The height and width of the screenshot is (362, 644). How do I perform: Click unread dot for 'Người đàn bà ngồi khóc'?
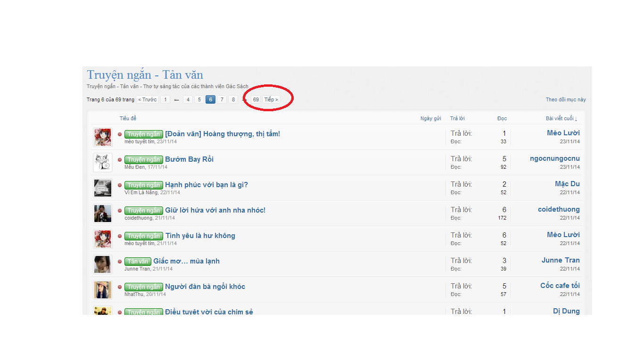click(x=120, y=287)
